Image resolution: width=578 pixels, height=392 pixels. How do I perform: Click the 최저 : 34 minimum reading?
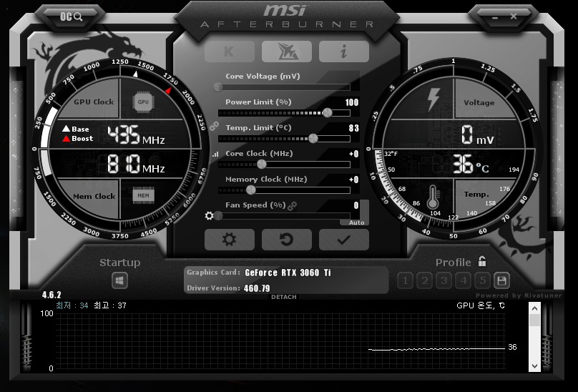[72, 305]
